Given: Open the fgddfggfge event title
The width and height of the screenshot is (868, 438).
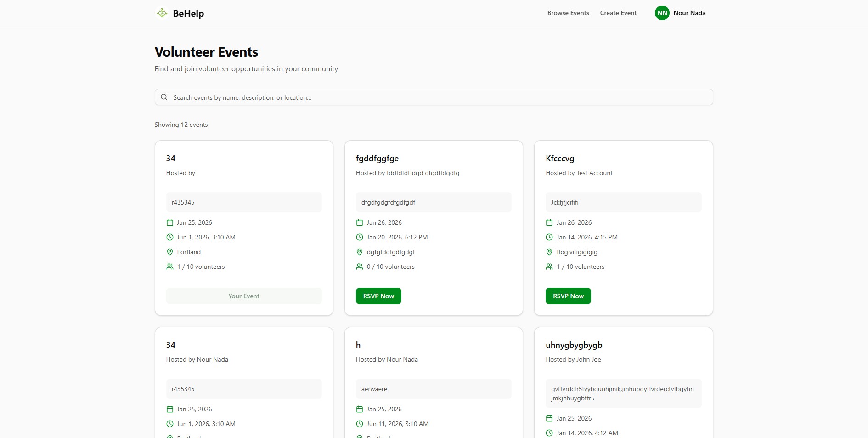Looking at the screenshot, I should coord(377,159).
